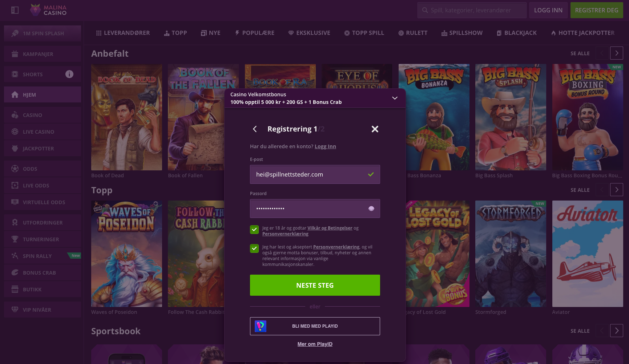The image size is (629, 364).
Task: Uncheck the marketing consent checkbox
Action: 254,248
